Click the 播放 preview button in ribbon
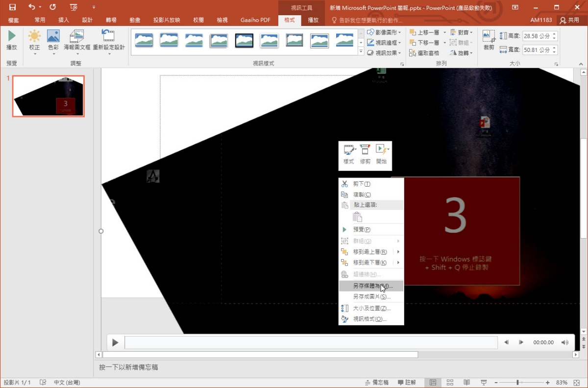This screenshot has height=388, width=588. coord(11,40)
